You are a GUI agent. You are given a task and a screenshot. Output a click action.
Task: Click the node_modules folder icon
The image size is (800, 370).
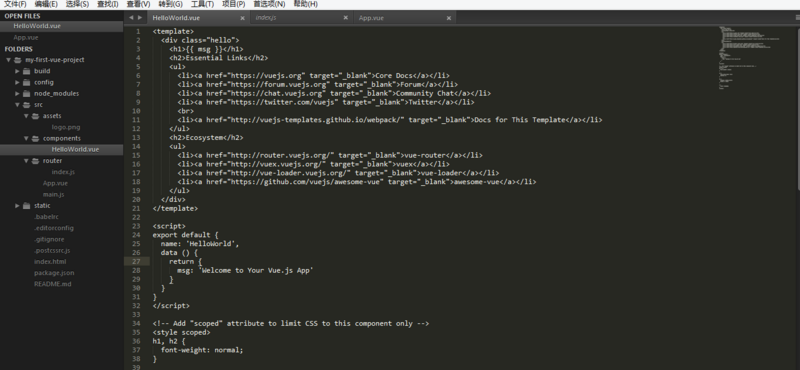click(27, 93)
